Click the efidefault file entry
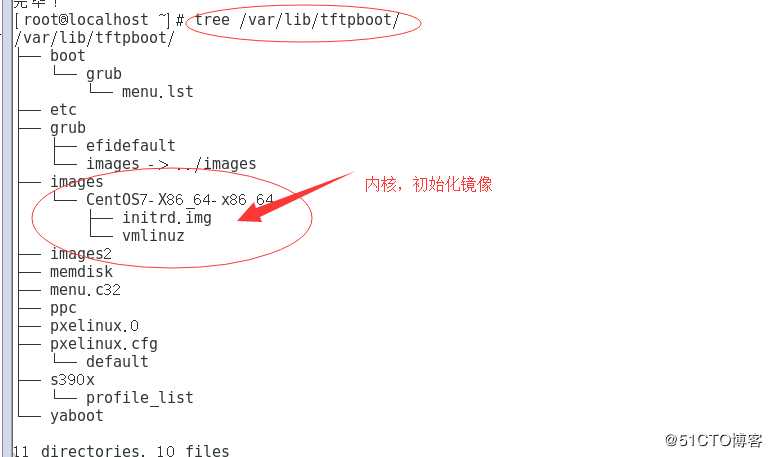Viewport: 772px width, 457px height. click(x=130, y=146)
